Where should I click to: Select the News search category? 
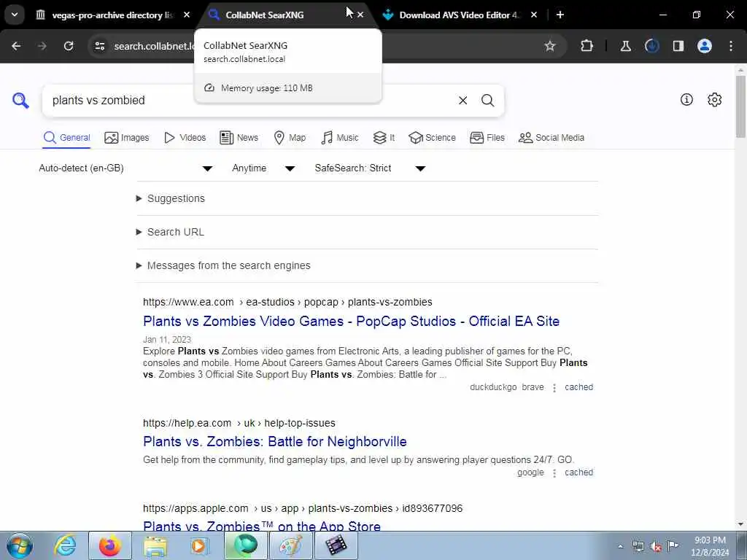tap(239, 138)
